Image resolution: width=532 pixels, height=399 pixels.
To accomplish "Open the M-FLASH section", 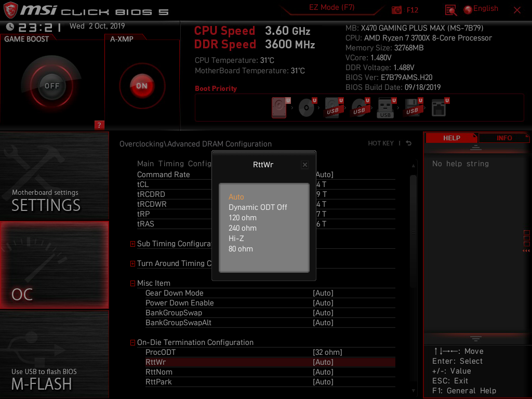I will point(54,354).
